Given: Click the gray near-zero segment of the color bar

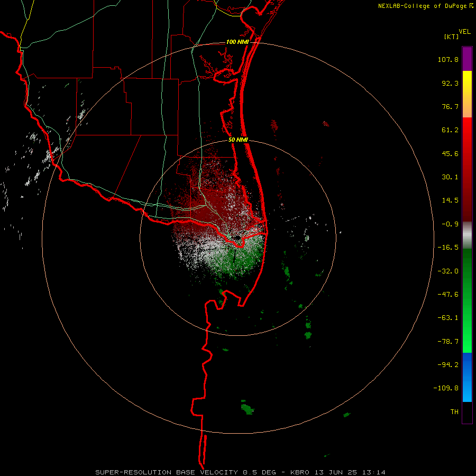Looking at the screenshot, I should [467, 235].
